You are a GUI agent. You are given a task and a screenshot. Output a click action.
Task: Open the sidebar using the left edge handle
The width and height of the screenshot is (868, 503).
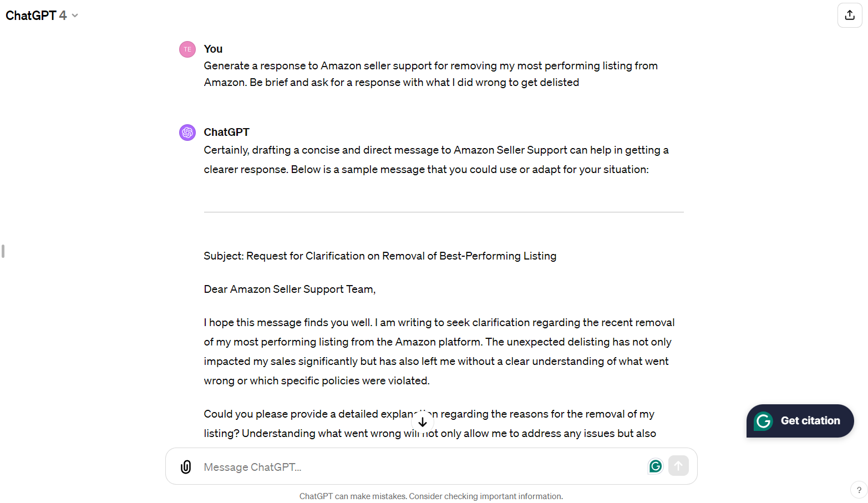(3, 251)
